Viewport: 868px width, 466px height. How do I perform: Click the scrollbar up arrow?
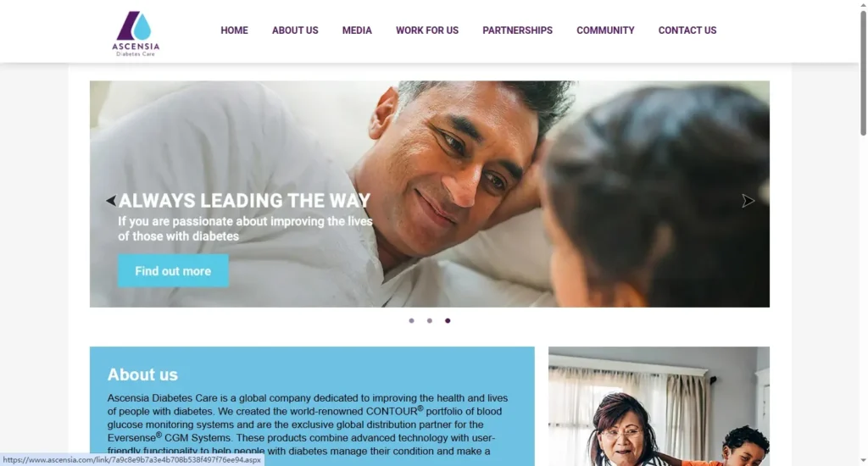[863, 4]
